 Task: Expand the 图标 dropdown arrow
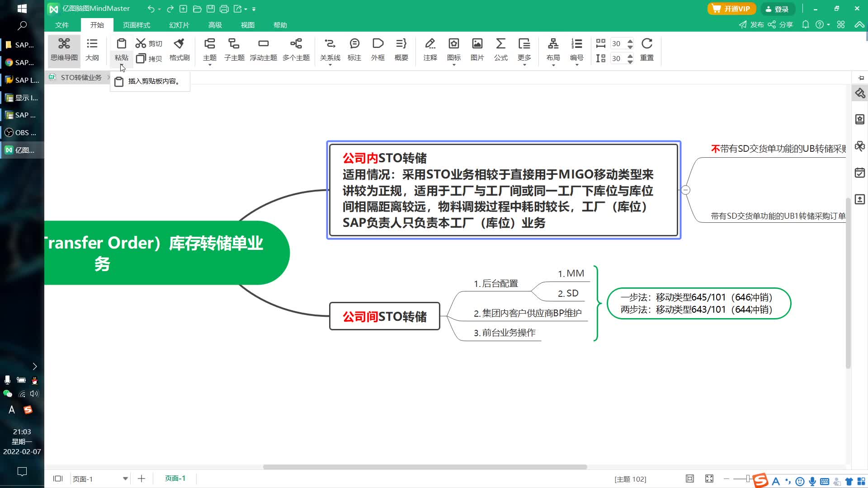coord(454,66)
